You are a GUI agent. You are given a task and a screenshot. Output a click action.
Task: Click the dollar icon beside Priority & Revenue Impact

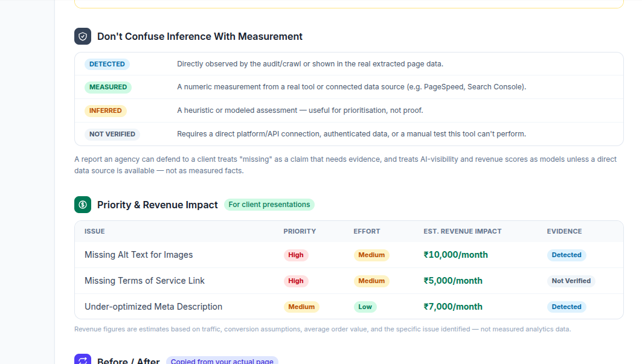pos(83,205)
